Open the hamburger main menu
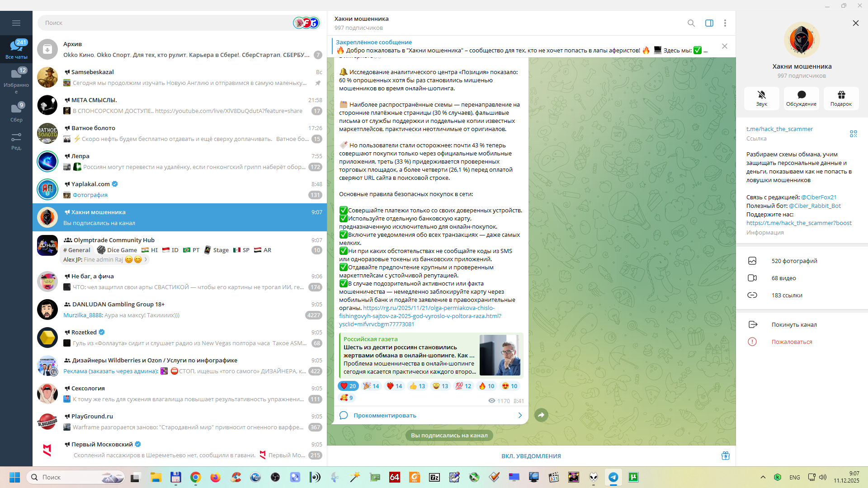 click(x=16, y=23)
